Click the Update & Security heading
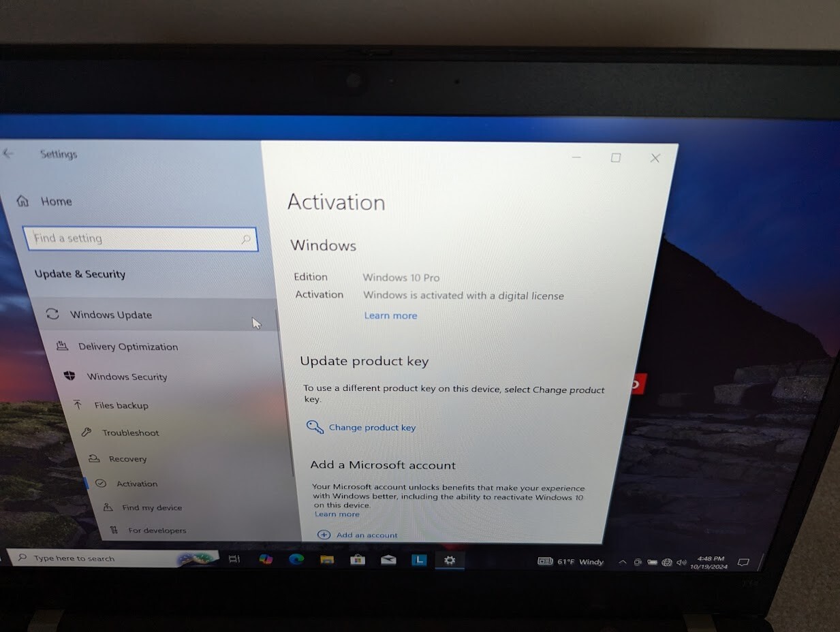Screen dimensions: 840x632 pyautogui.click(x=80, y=274)
